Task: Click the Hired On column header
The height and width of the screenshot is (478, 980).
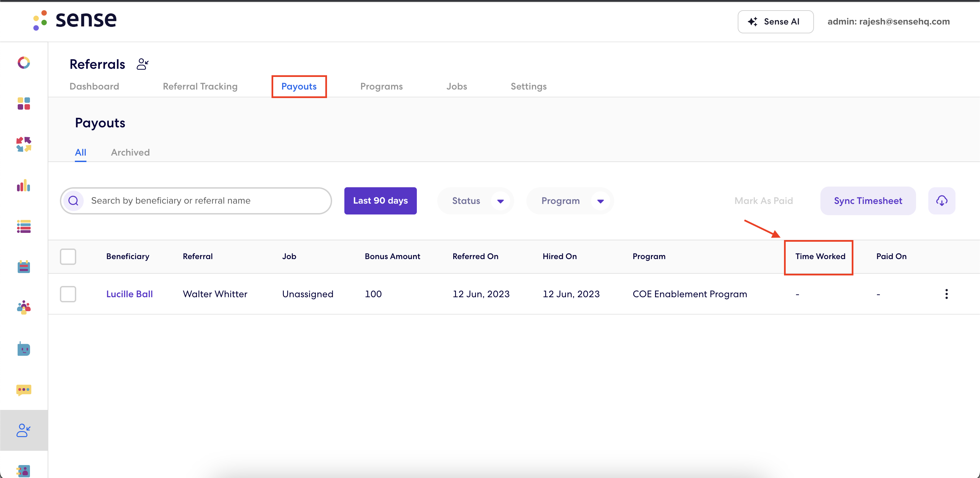Action: (560, 256)
